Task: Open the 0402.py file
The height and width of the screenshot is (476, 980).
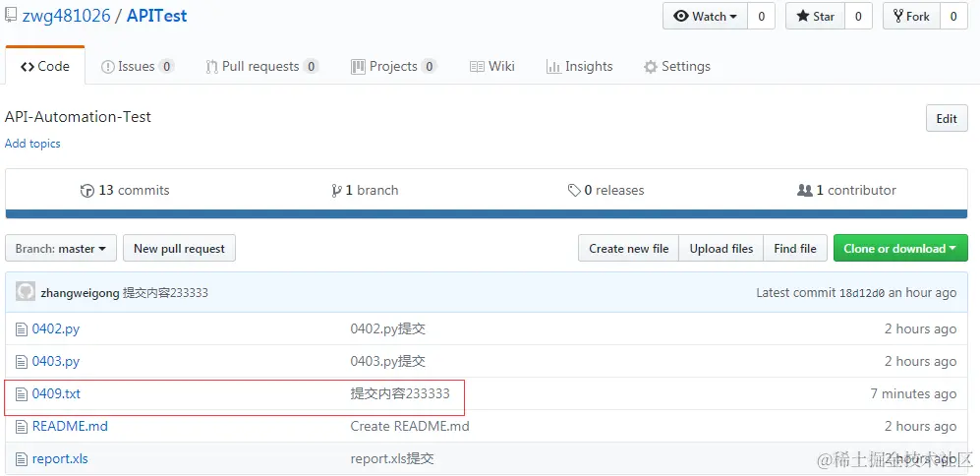Action: (56, 329)
